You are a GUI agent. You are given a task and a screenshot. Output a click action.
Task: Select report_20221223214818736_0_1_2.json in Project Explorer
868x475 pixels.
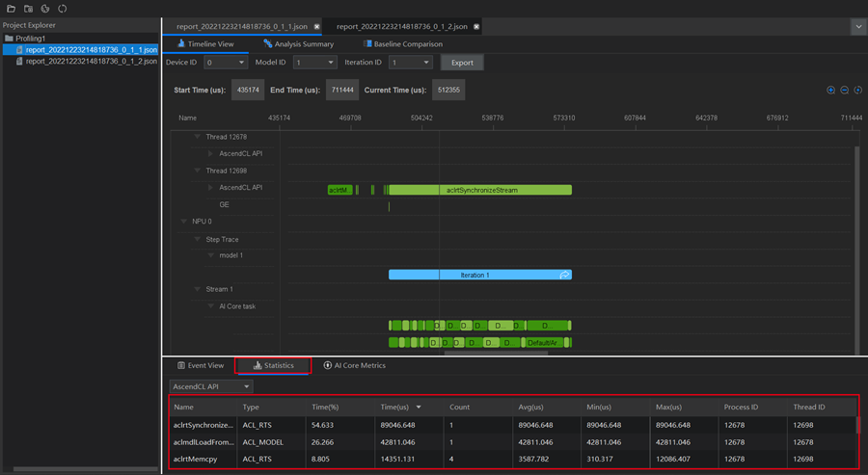point(91,61)
